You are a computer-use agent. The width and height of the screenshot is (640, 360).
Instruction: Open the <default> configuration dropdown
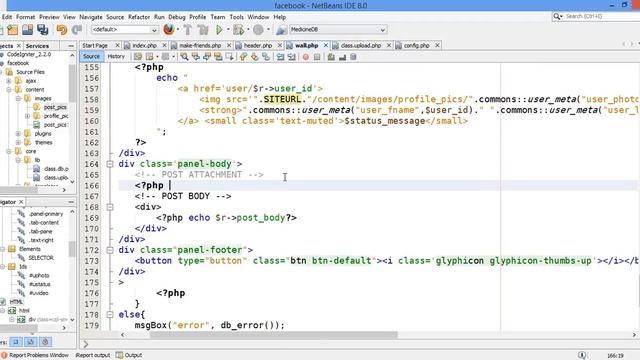tap(124, 30)
